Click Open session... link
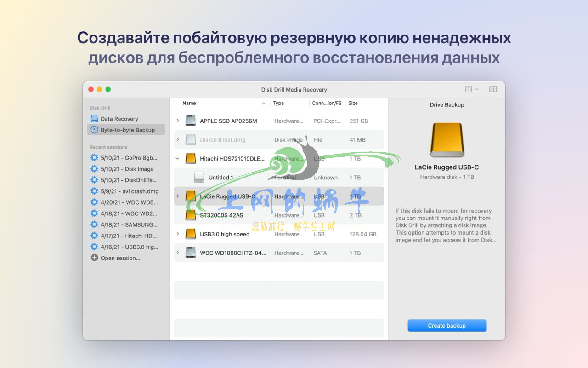Image resolution: width=588 pixels, height=368 pixels. [x=120, y=258]
